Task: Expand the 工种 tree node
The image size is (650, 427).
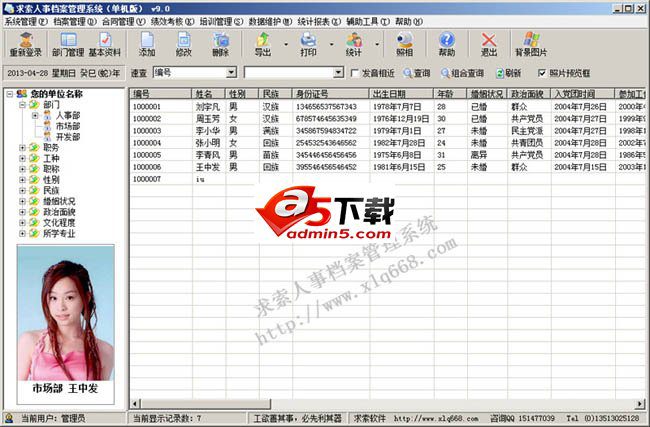Action: click(23, 158)
